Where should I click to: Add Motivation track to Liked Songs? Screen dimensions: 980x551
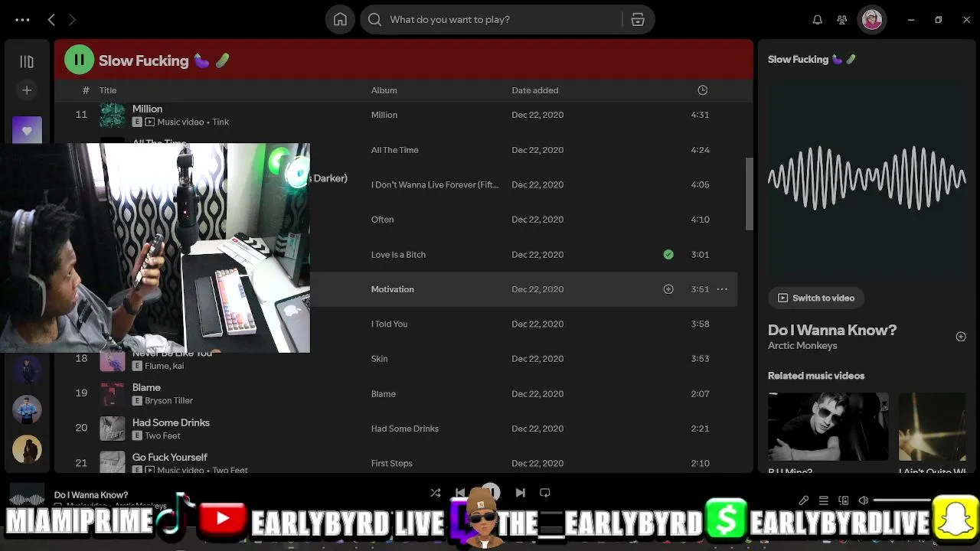point(668,289)
